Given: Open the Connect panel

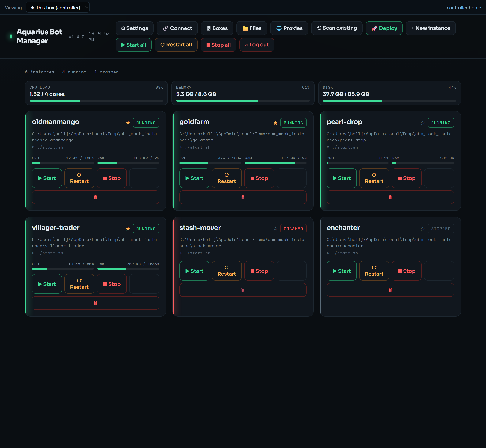Looking at the screenshot, I should click(x=177, y=28).
